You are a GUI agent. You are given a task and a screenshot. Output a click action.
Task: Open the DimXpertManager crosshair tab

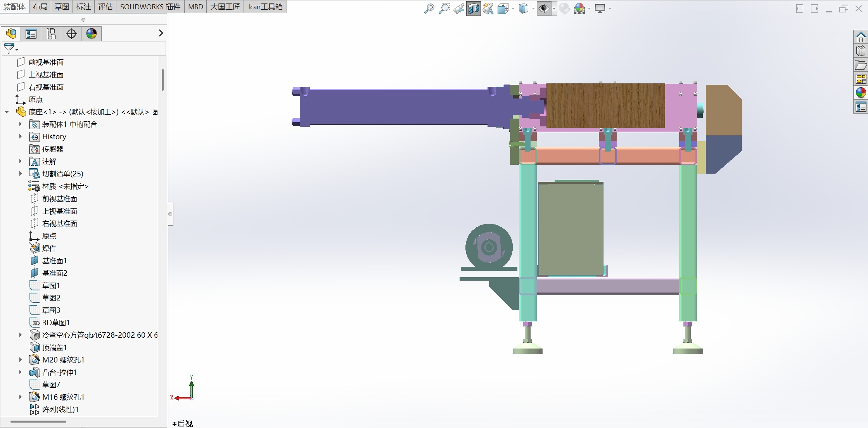(x=71, y=34)
